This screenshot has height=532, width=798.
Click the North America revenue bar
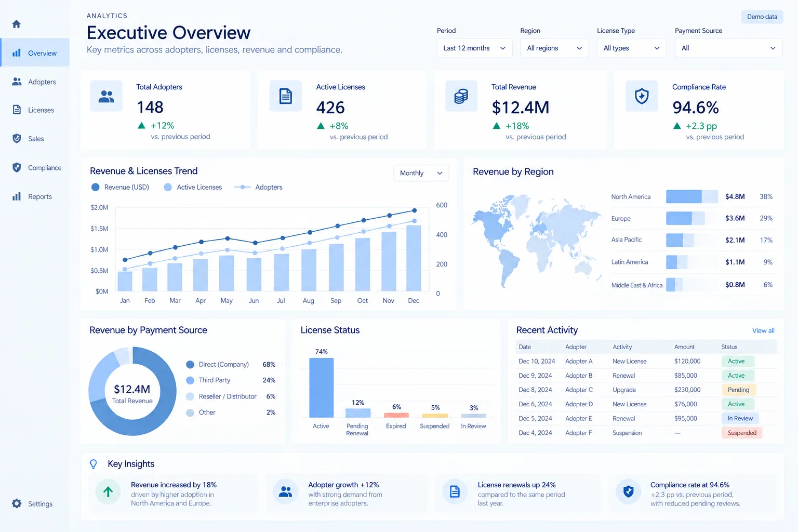692,196
